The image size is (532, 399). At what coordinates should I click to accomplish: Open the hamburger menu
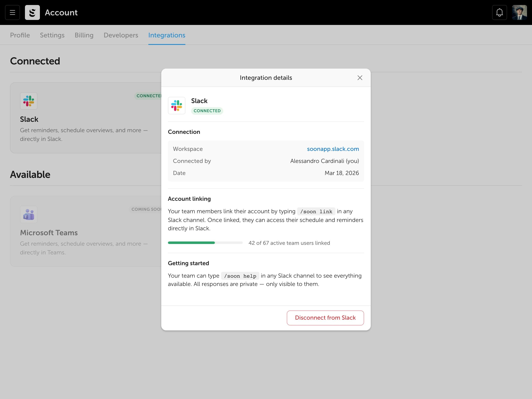coord(12,12)
